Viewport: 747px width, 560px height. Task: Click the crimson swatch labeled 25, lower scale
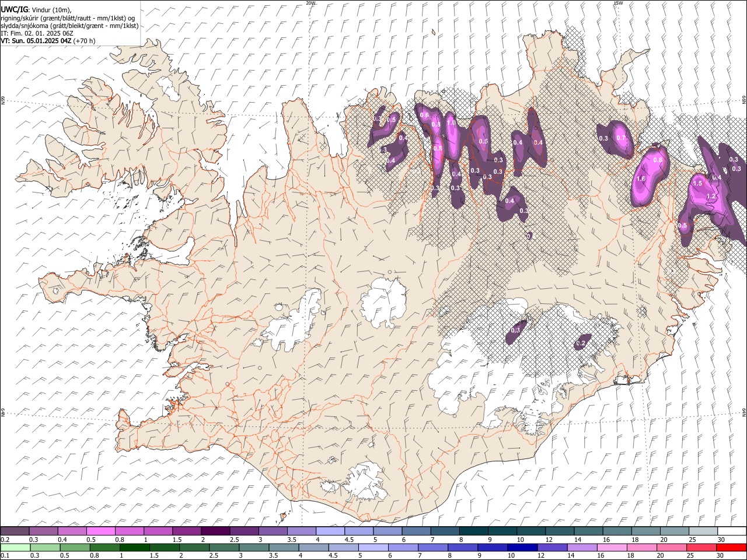pyautogui.click(x=701, y=548)
